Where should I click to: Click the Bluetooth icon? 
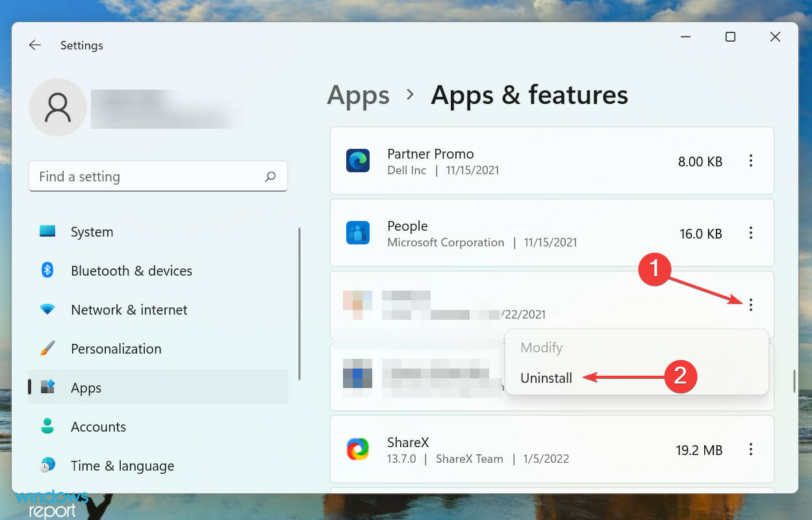coord(47,270)
